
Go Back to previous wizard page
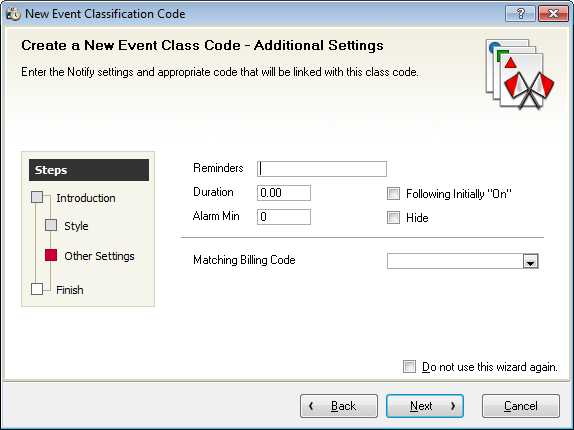tap(339, 406)
